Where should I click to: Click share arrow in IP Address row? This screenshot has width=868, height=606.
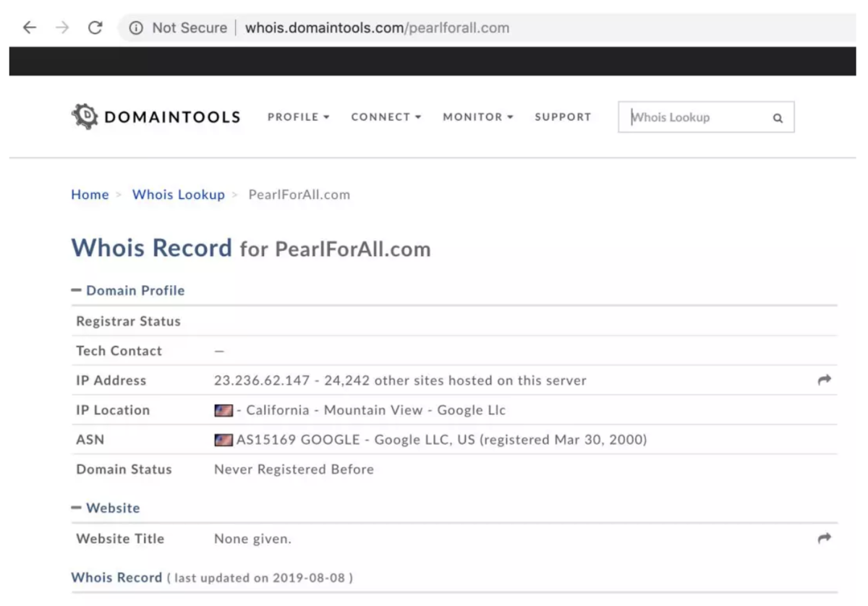pyautogui.click(x=824, y=380)
